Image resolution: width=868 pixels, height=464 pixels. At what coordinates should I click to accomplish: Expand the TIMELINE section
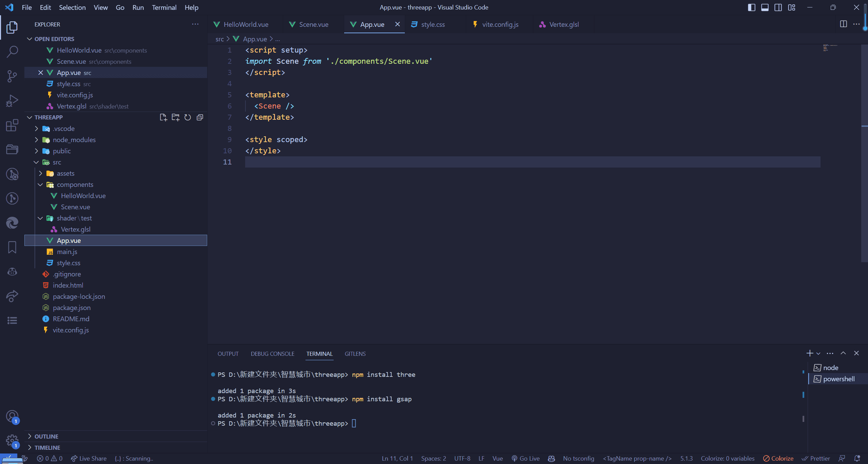(x=29, y=448)
